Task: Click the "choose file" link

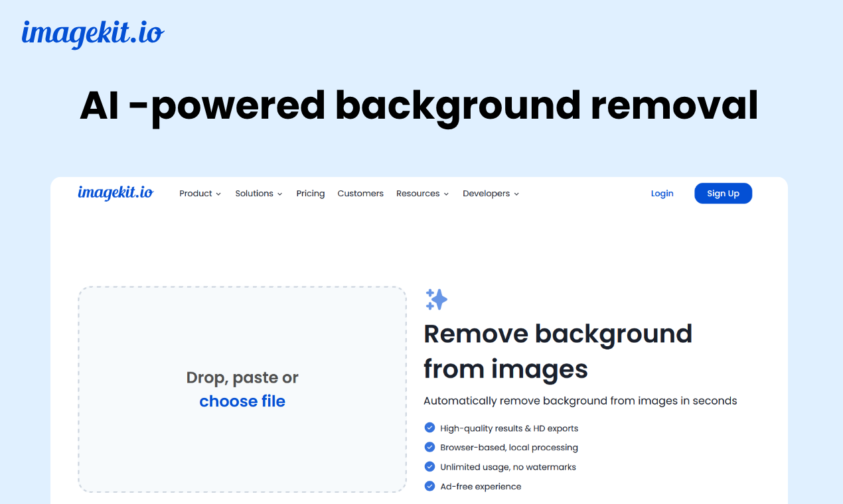Action: pos(242,401)
